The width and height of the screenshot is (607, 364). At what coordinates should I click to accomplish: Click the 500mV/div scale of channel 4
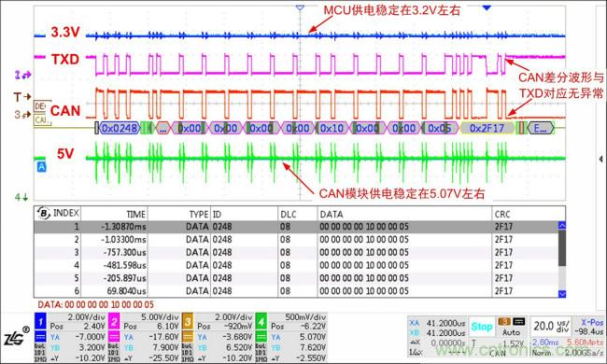point(305,316)
